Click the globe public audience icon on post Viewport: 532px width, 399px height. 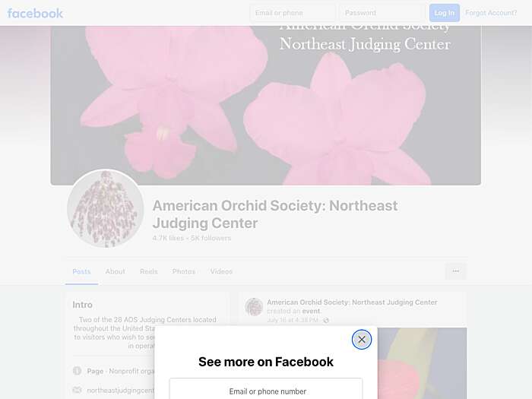tap(326, 320)
